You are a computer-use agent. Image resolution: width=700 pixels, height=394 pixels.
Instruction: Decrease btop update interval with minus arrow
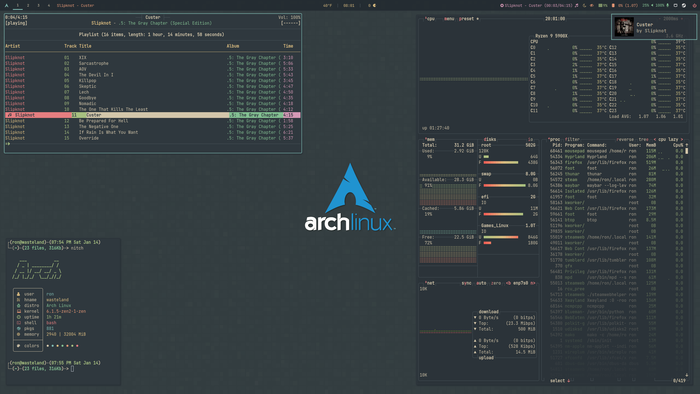(660, 19)
